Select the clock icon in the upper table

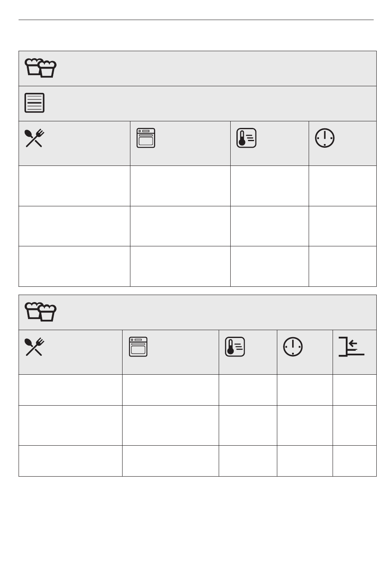pos(325,138)
